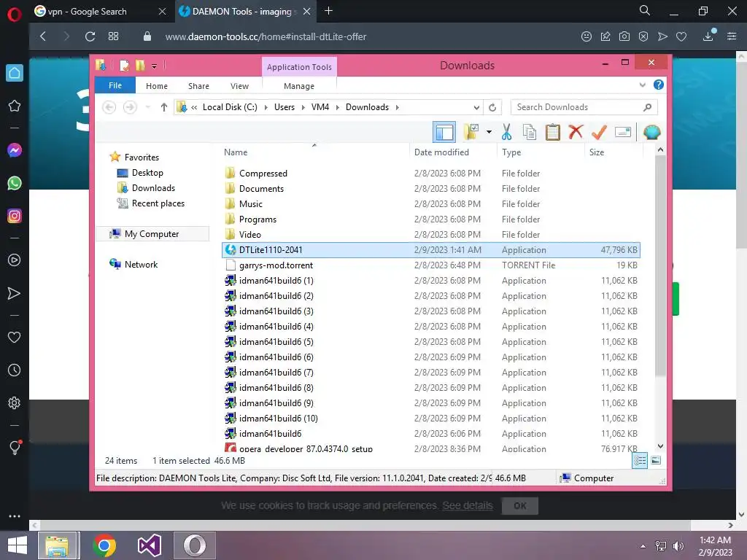This screenshot has width=747, height=560.
Task: Click Explorer vertical scrollbar down arrow
Action: (660, 446)
